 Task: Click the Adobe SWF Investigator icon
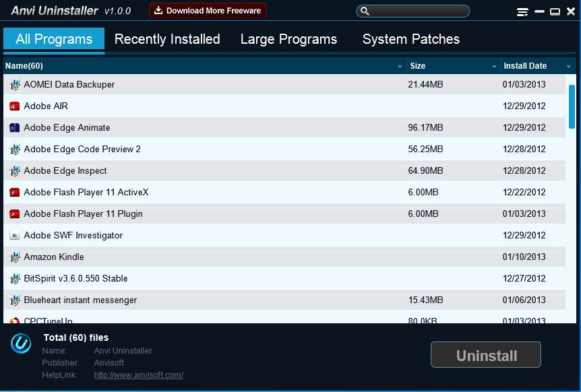14,236
